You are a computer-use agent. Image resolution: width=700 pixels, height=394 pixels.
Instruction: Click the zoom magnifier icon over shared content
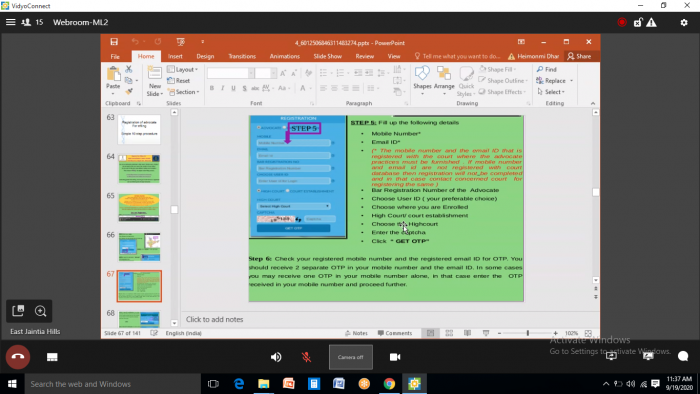pos(41,311)
